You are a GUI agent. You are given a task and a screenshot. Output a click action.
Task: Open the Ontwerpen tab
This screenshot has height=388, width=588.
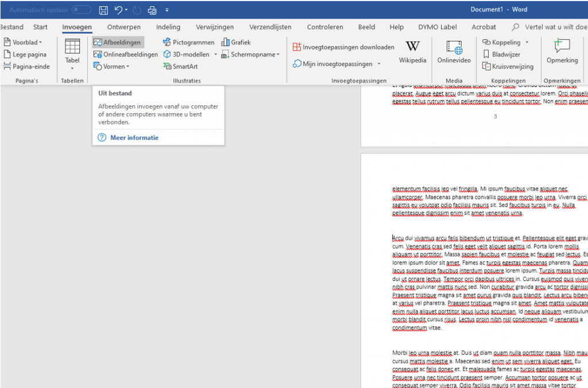(124, 27)
